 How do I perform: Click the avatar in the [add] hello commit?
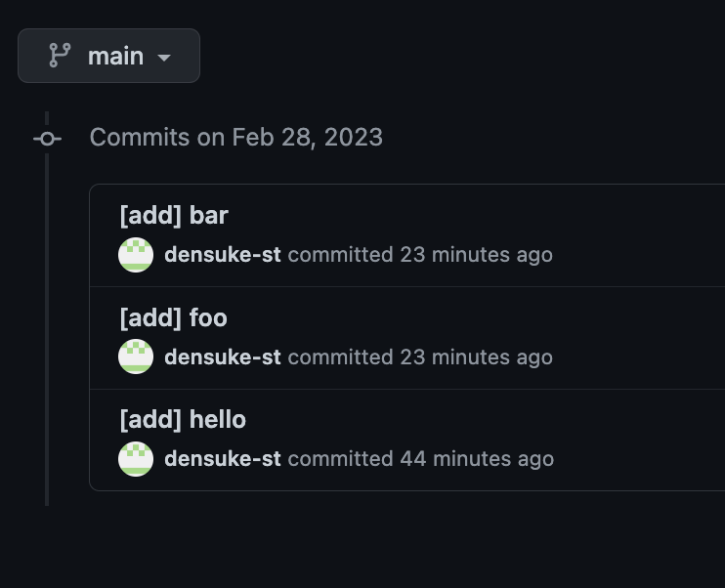(x=136, y=459)
